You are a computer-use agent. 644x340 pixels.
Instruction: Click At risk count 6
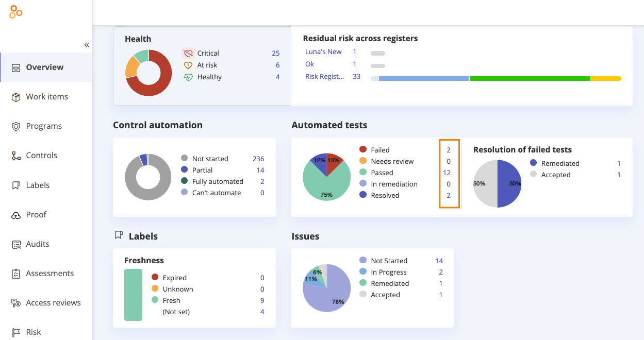pyautogui.click(x=277, y=65)
